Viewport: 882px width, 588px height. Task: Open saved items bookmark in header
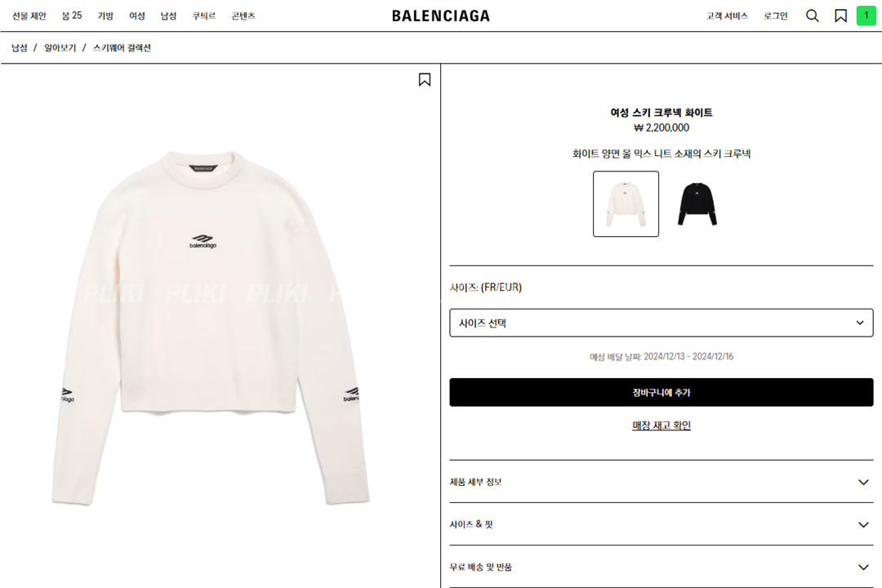[840, 16]
